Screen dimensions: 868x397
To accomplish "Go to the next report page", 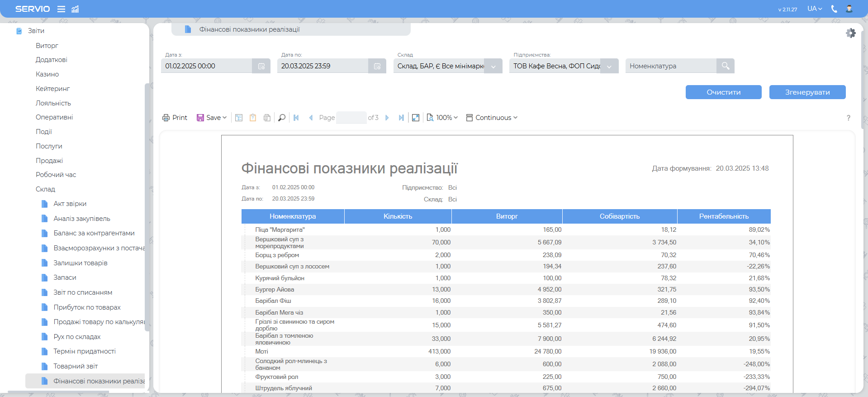I will [x=387, y=118].
